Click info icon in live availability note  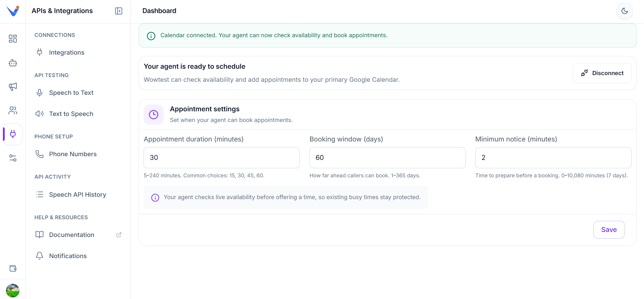click(x=155, y=198)
